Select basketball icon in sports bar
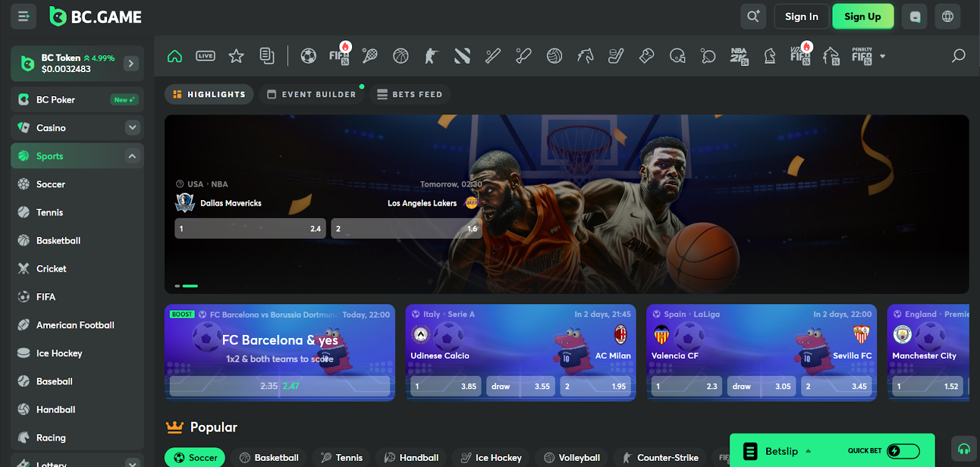 point(401,56)
